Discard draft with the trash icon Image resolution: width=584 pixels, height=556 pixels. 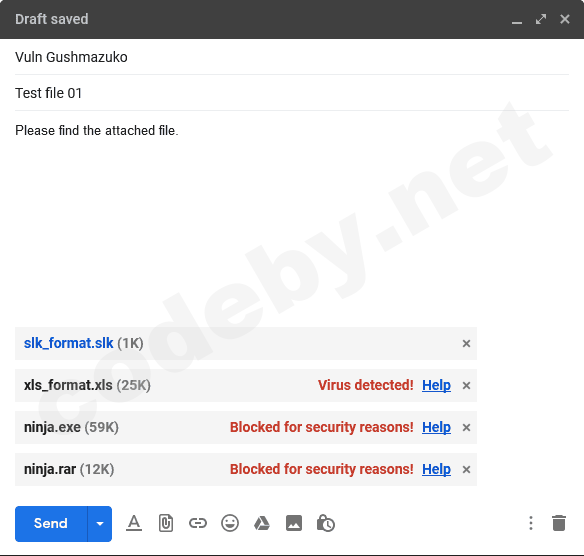click(x=559, y=523)
